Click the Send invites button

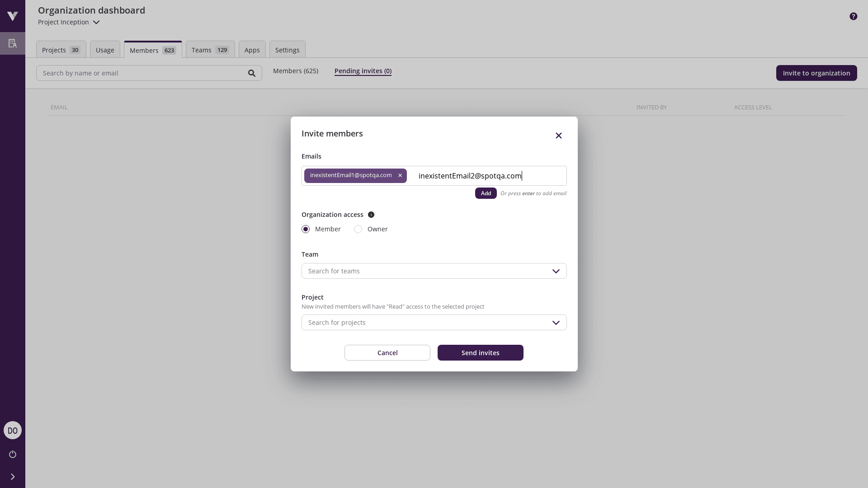pyautogui.click(x=480, y=352)
